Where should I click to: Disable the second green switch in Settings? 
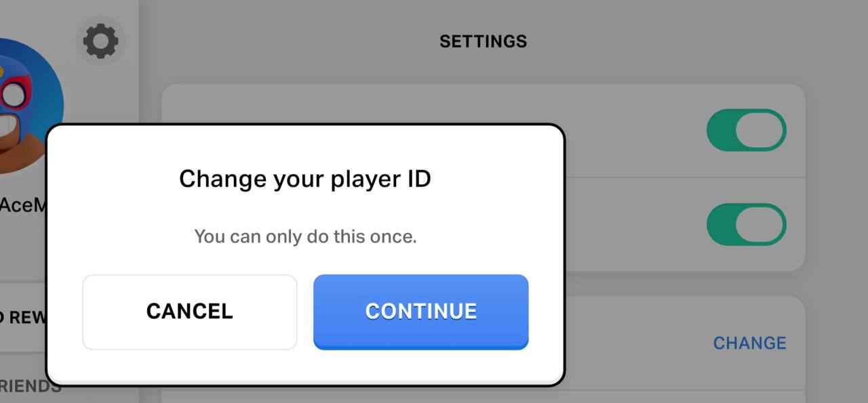tap(746, 225)
